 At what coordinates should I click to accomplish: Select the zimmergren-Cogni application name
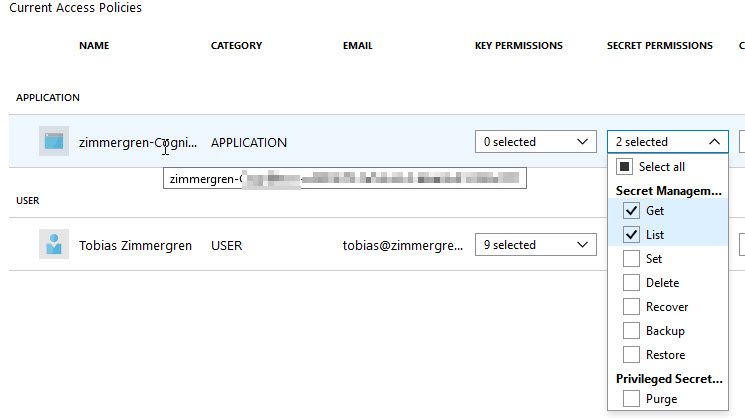[138, 142]
